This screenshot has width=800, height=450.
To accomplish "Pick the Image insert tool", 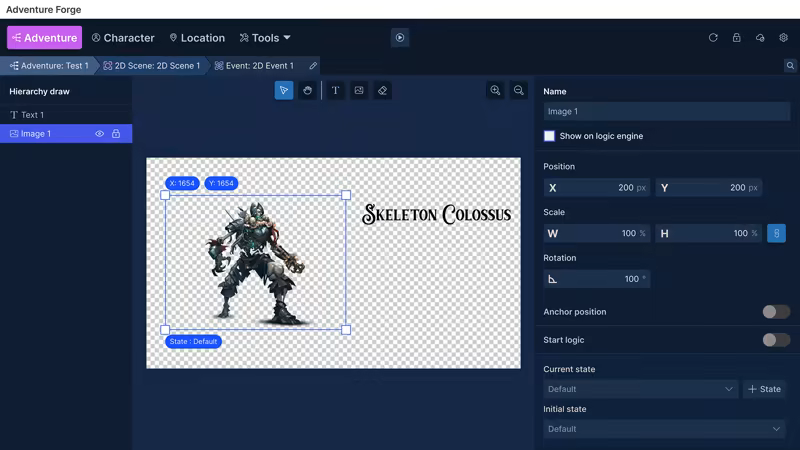I will [359, 90].
